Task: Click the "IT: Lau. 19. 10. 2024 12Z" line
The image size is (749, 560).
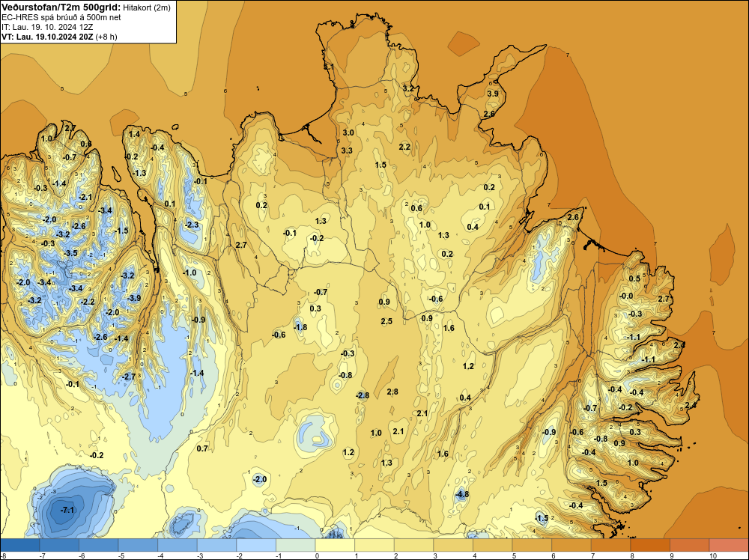Action: [47, 27]
